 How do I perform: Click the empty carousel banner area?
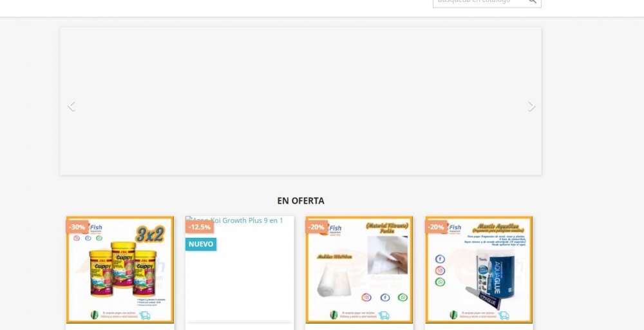tap(301, 101)
